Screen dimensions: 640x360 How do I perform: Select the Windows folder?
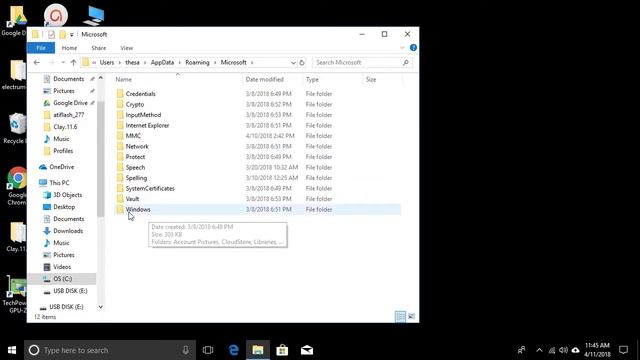point(138,209)
